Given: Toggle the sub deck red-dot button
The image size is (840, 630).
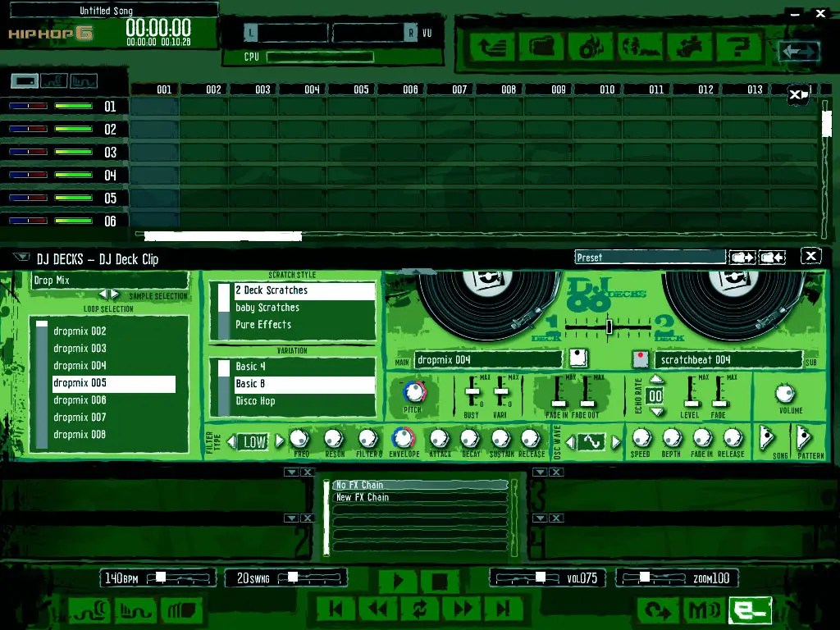Looking at the screenshot, I should pyautogui.click(x=640, y=359).
